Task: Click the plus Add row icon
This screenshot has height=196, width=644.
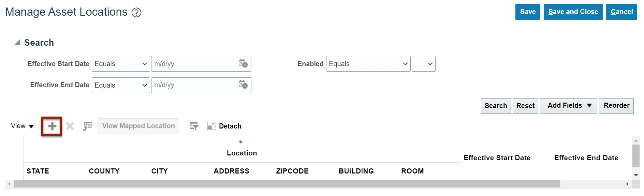Action: (x=52, y=126)
